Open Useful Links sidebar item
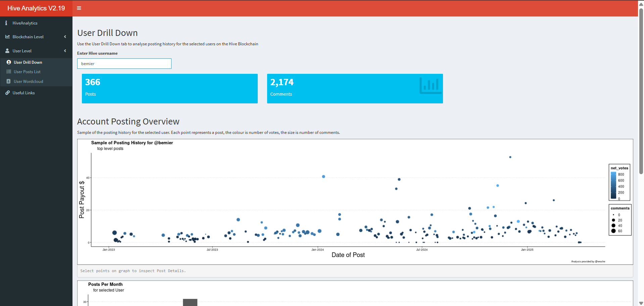 [x=36, y=93]
